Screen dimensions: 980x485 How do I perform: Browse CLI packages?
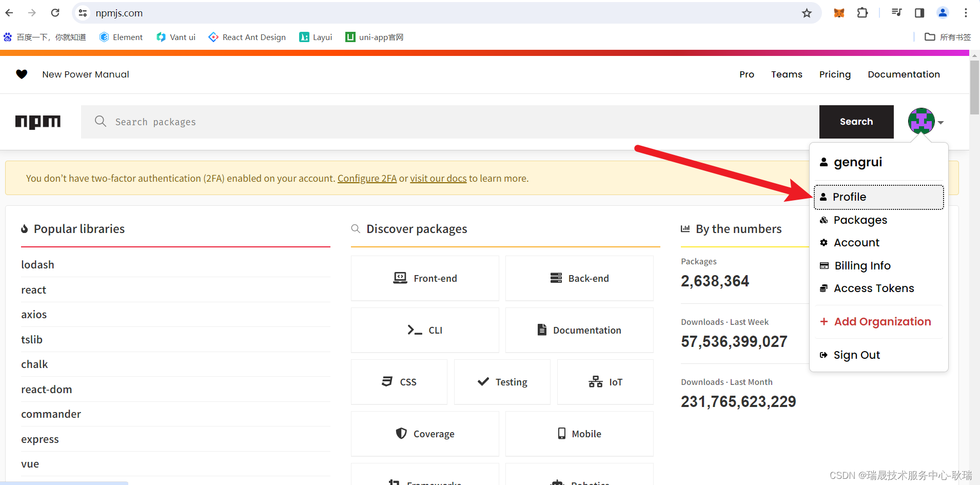coord(425,330)
